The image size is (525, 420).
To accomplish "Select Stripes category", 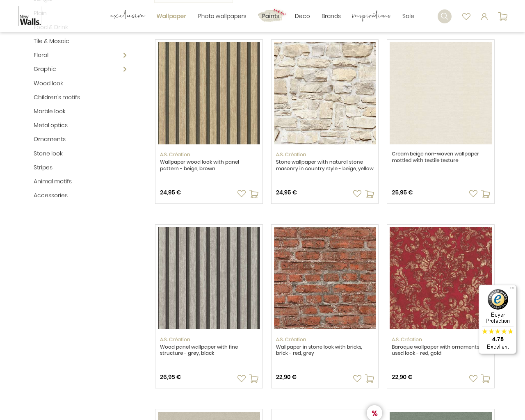I will tap(43, 167).
